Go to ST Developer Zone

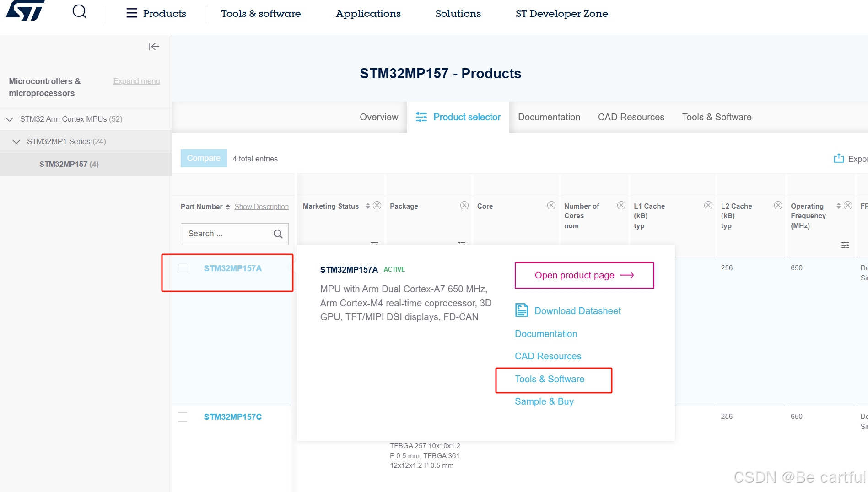(x=561, y=14)
